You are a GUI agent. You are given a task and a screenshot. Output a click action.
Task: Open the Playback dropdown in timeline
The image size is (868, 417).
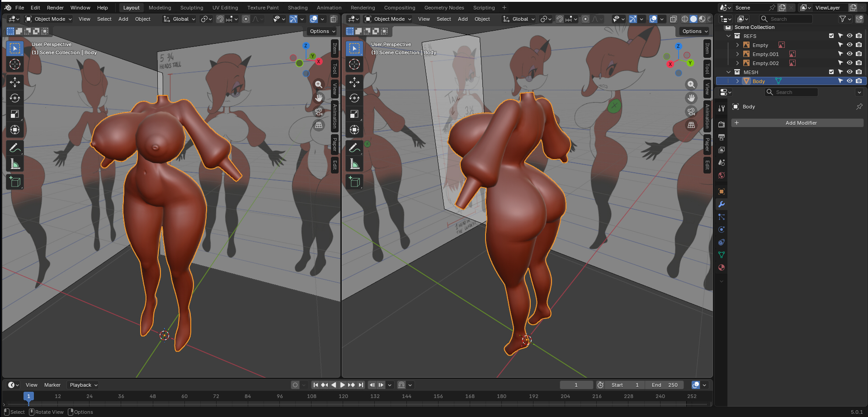point(83,385)
